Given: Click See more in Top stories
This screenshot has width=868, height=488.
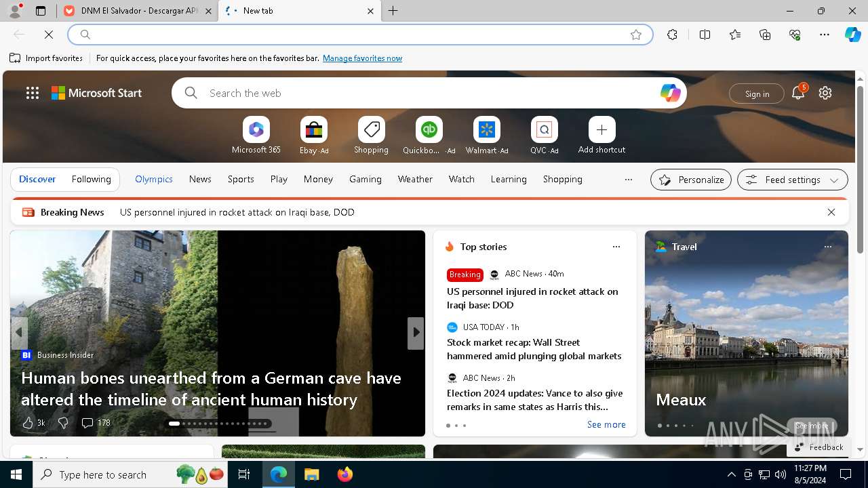Looking at the screenshot, I should [606, 424].
